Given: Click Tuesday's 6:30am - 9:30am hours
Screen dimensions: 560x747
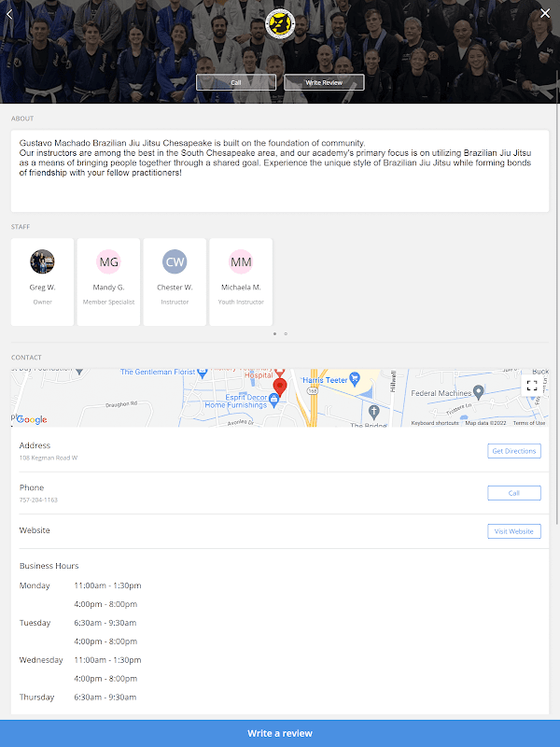Looking at the screenshot, I should click(x=105, y=623).
